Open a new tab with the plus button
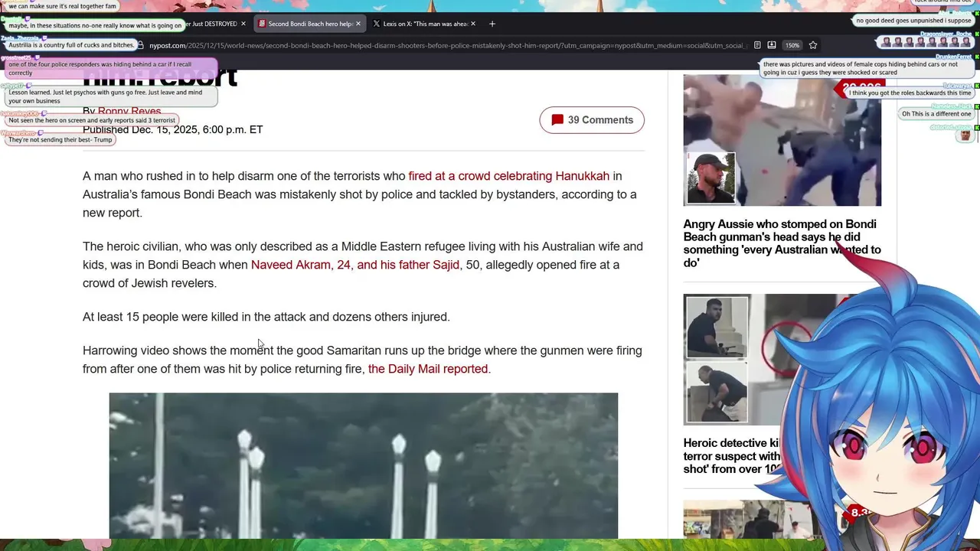 (x=492, y=24)
